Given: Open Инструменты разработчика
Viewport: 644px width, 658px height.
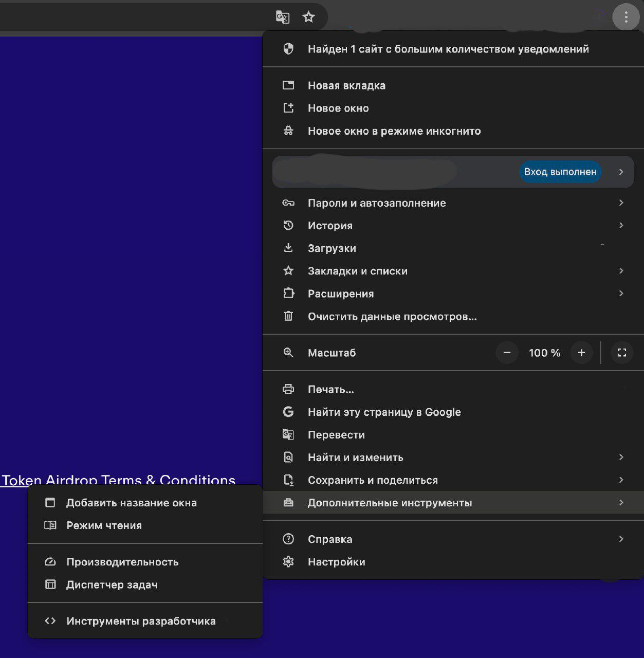Looking at the screenshot, I should (x=141, y=621).
